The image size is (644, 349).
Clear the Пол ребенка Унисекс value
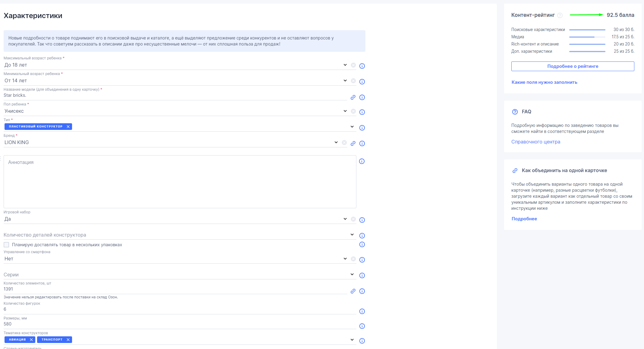(353, 111)
